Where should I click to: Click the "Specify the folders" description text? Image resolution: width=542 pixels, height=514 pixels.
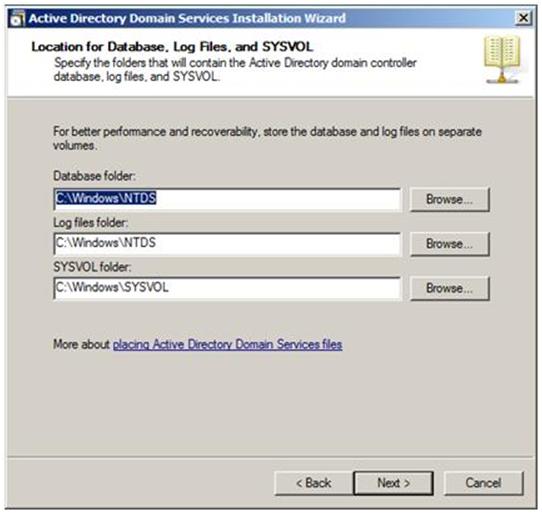(x=235, y=69)
